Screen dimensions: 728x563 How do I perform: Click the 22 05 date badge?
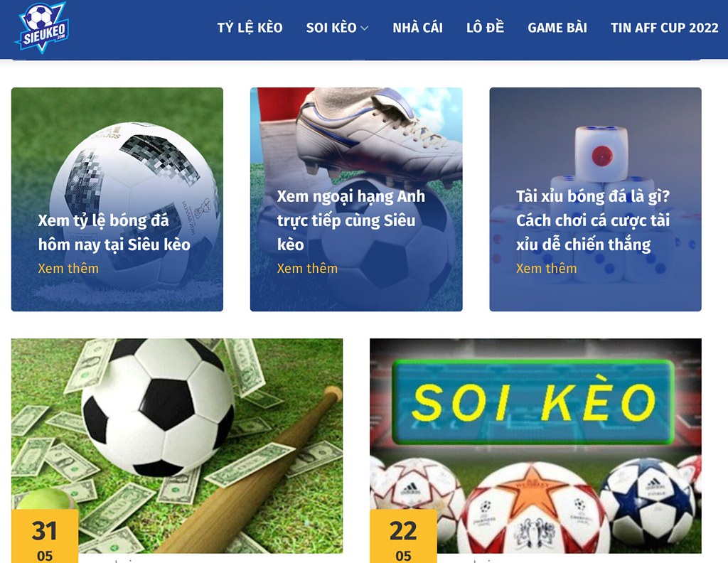pos(403,537)
